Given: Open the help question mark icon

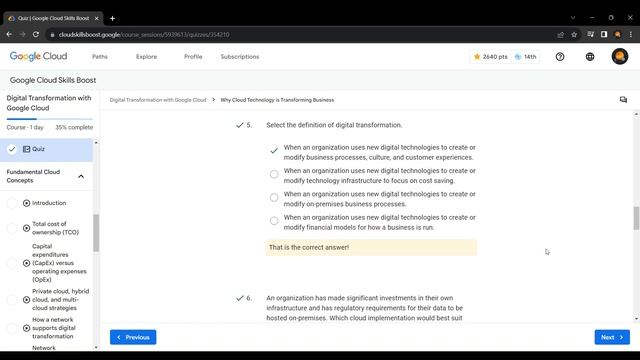Looking at the screenshot, I should [x=560, y=57].
